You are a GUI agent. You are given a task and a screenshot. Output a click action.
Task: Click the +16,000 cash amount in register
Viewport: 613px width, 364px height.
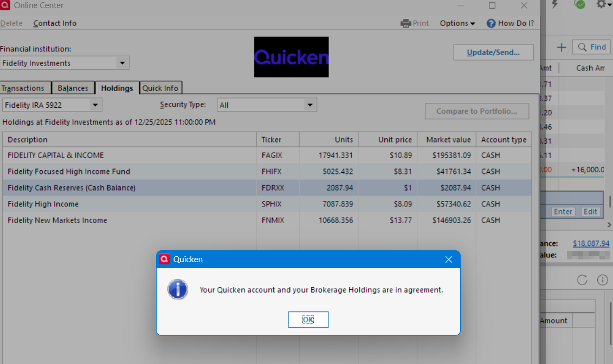[588, 170]
